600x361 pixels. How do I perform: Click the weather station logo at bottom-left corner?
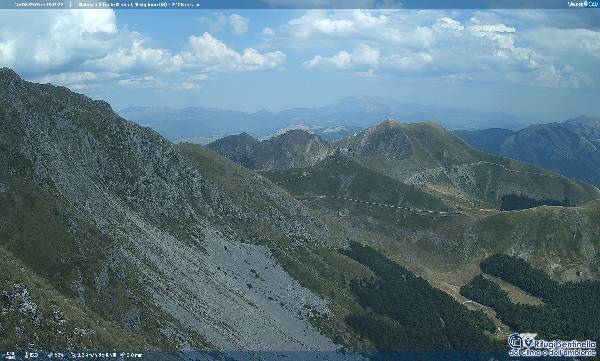(10, 355)
